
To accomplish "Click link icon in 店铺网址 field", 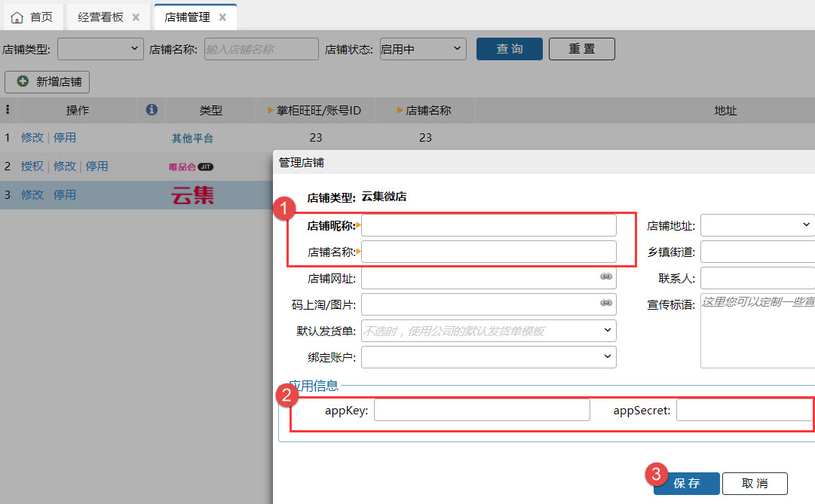I will point(606,276).
